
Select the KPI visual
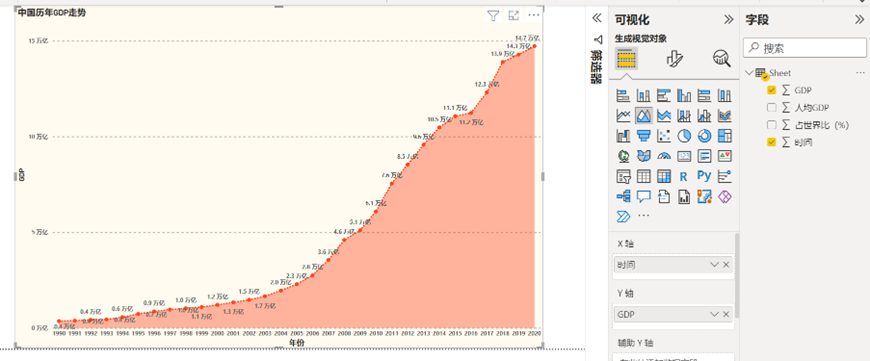tap(725, 156)
